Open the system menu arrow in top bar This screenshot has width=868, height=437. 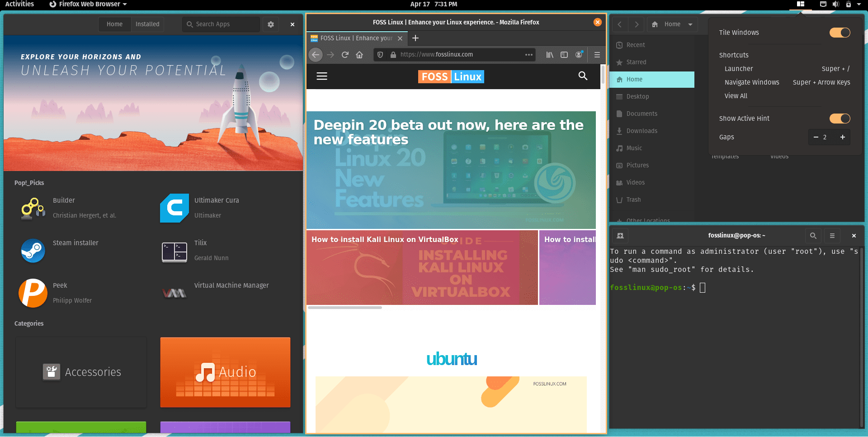coord(859,4)
